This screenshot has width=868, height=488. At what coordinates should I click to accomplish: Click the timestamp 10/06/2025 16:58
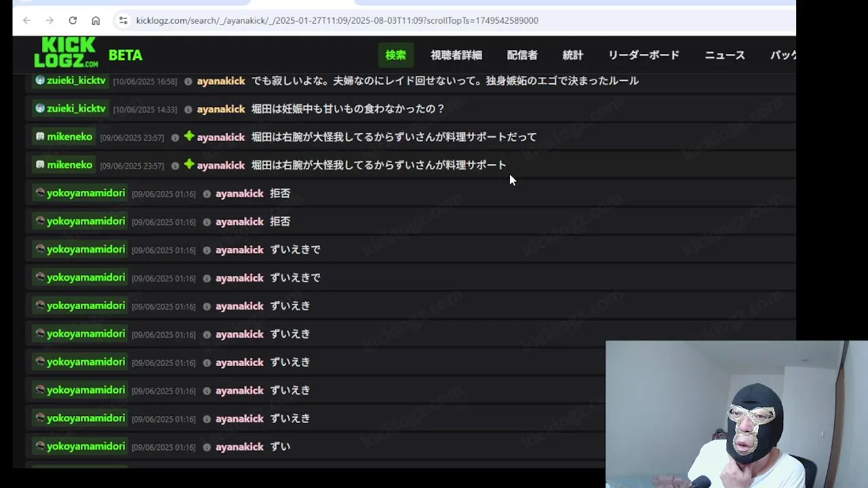pos(145,81)
